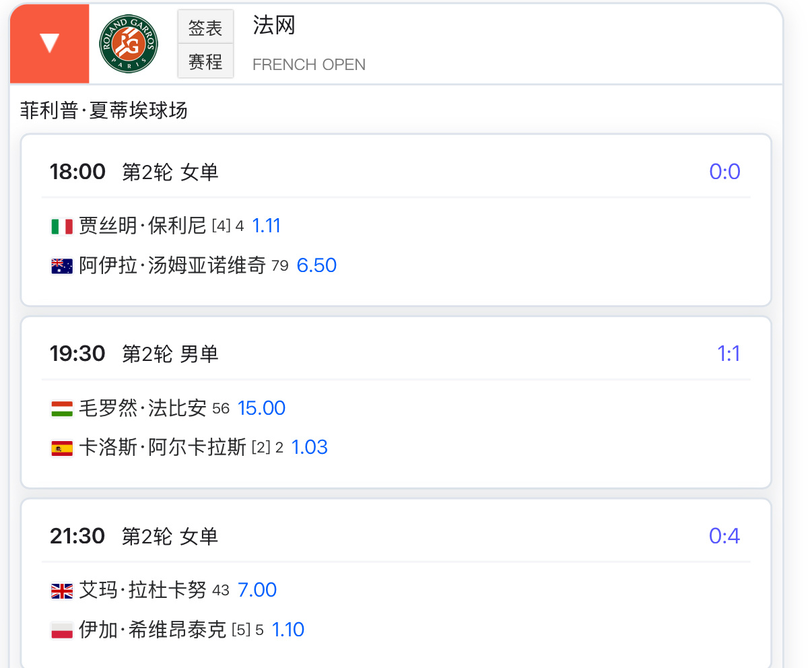The image size is (812, 668).
Task: Open the 赛程 schedule button
Action: [x=205, y=61]
